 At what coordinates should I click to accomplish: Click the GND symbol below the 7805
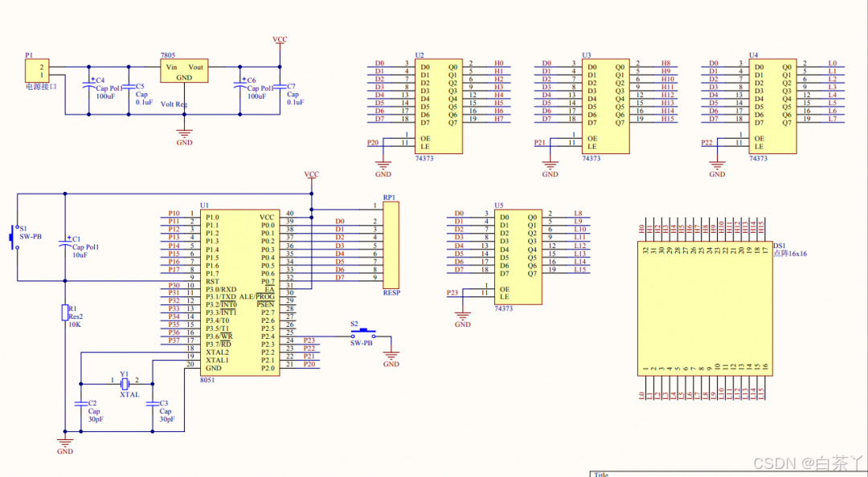coord(184,133)
